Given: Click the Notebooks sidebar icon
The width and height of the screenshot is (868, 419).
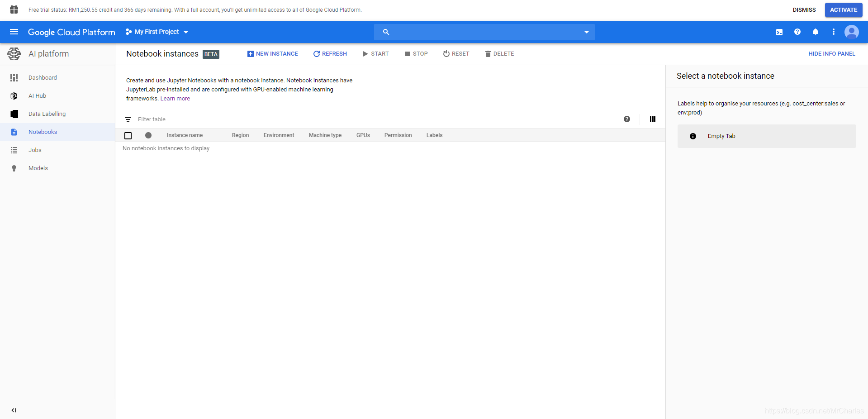Looking at the screenshot, I should [x=14, y=132].
